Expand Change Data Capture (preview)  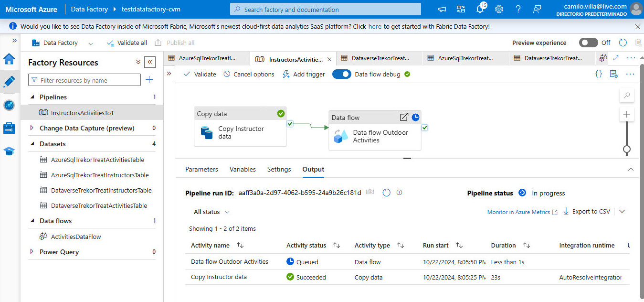(32, 128)
